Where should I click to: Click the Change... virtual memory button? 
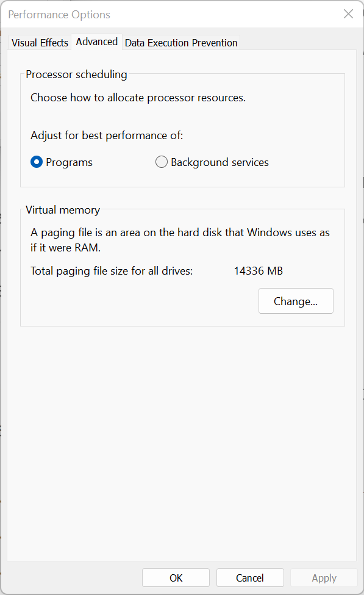click(x=296, y=301)
